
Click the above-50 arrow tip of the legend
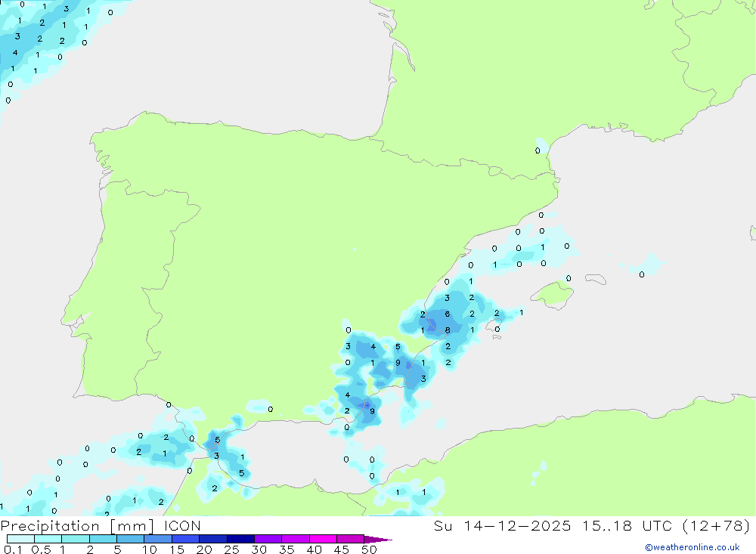pyautogui.click(x=378, y=540)
